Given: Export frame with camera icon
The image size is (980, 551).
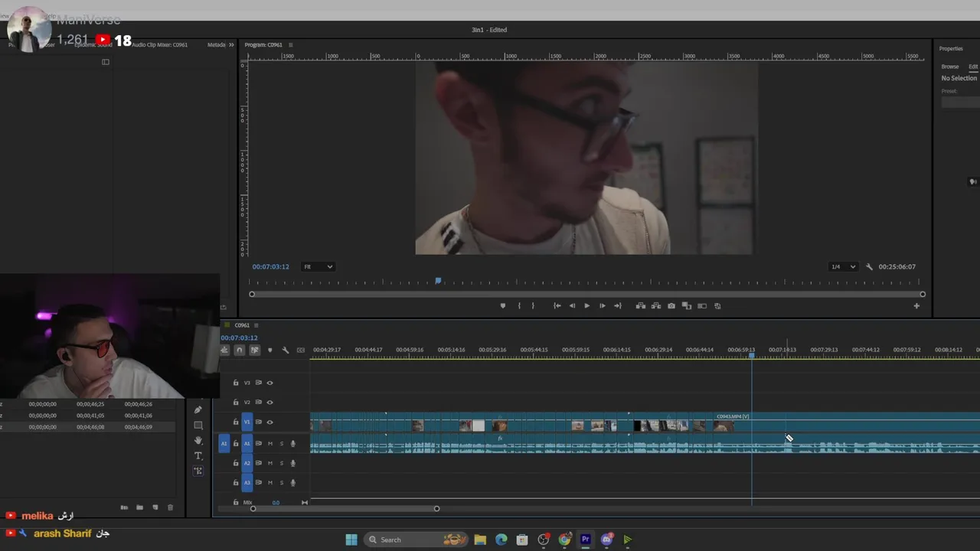Looking at the screenshot, I should point(671,306).
